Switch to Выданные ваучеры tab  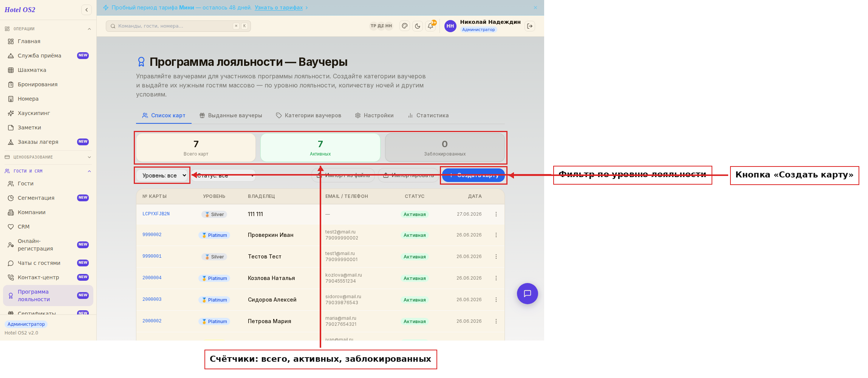[231, 115]
